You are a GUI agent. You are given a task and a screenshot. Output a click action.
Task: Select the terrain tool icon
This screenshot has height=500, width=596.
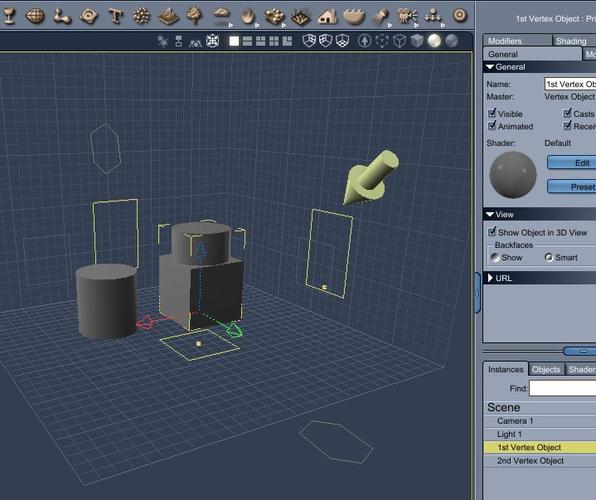click(x=168, y=16)
